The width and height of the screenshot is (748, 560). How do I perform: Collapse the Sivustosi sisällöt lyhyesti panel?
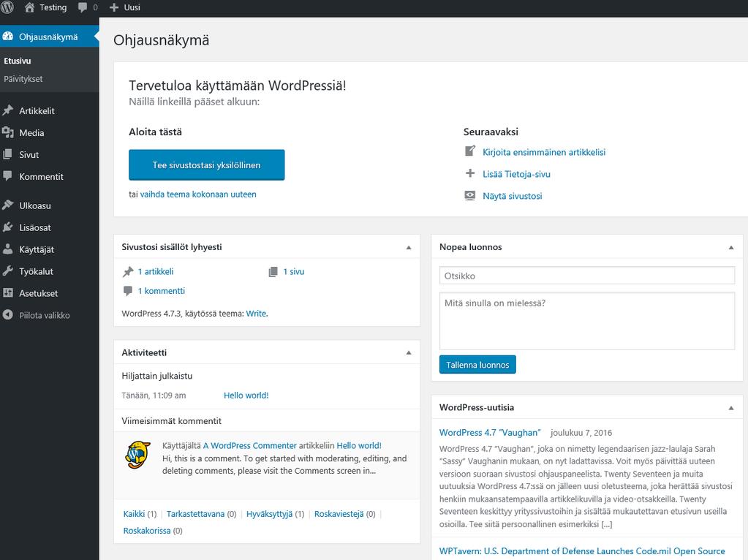pyautogui.click(x=409, y=247)
